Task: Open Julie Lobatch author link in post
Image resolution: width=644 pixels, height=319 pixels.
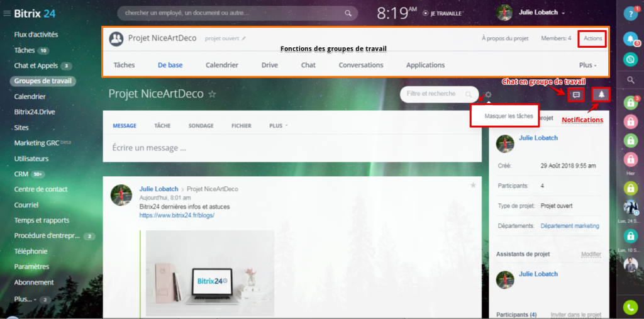Action: 159,189
